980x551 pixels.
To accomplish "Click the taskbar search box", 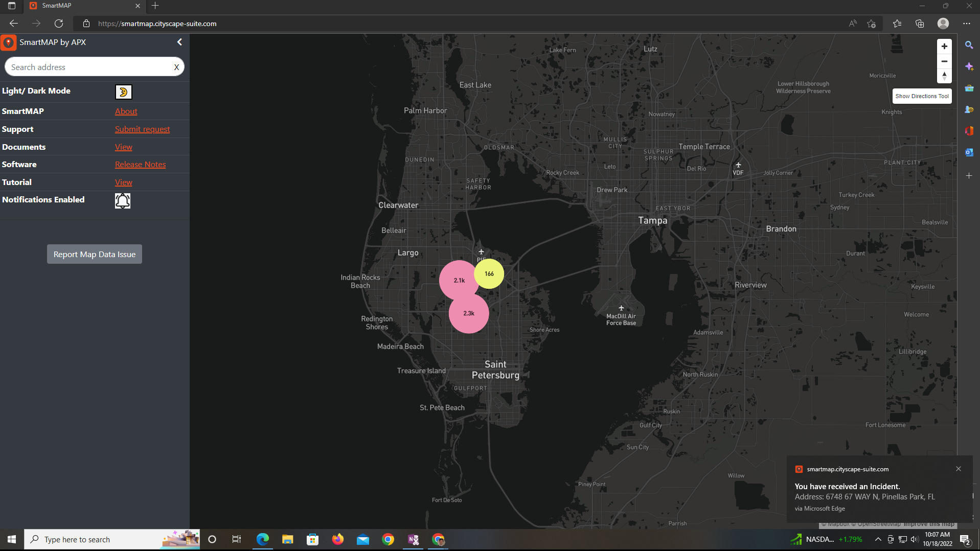I will pyautogui.click(x=111, y=539).
